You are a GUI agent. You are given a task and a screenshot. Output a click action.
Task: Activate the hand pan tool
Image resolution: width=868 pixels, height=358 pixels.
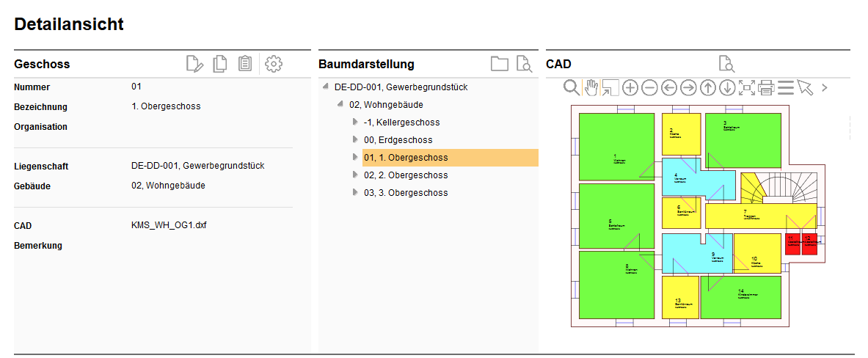(591, 88)
